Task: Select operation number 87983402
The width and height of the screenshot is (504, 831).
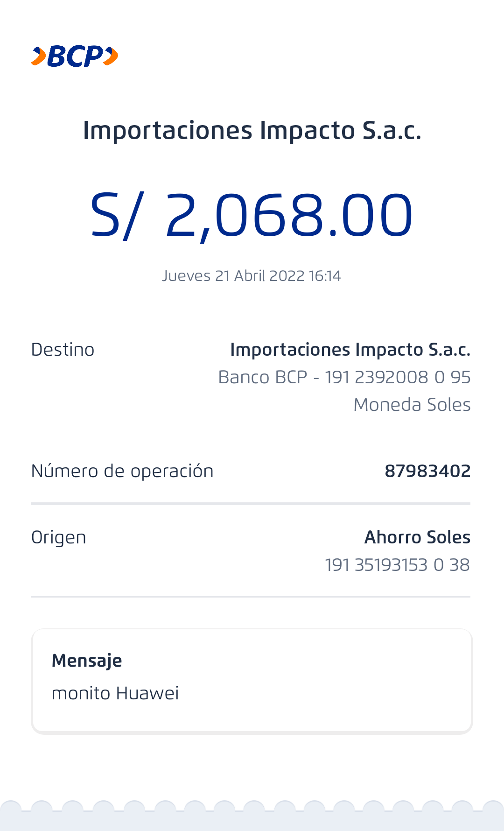Action: coord(427,471)
